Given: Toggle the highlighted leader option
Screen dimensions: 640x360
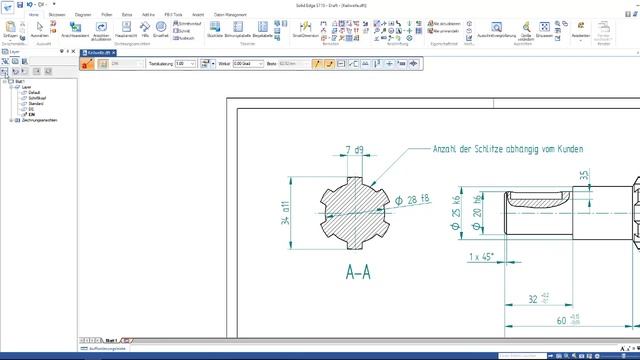Looking at the screenshot, I should click(x=317, y=64).
